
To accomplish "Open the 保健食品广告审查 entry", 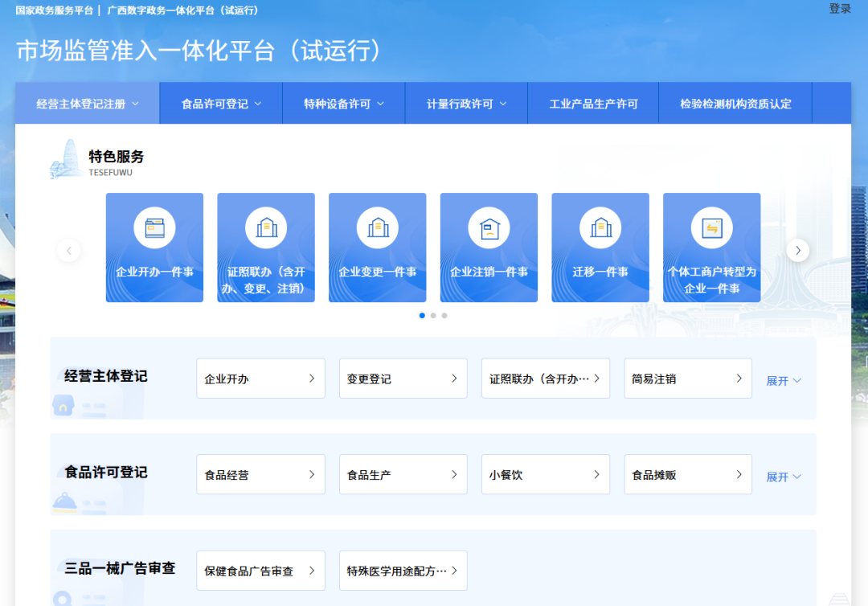I will pos(260,571).
